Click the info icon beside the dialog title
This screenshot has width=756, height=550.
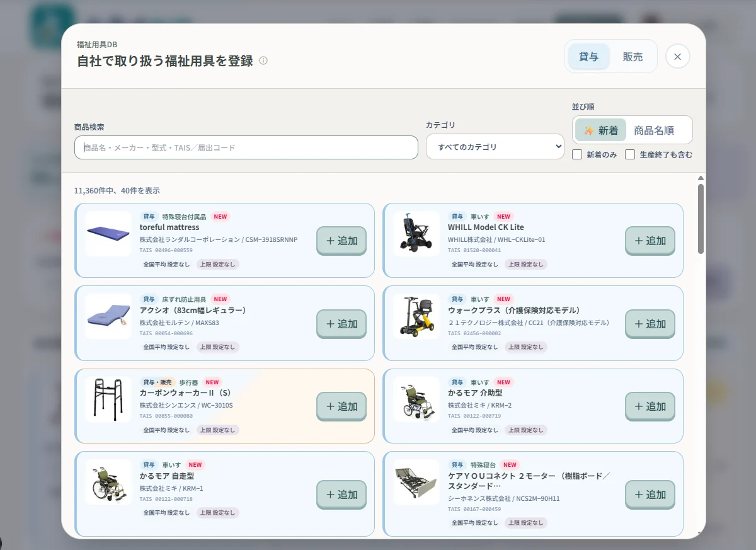point(263,61)
